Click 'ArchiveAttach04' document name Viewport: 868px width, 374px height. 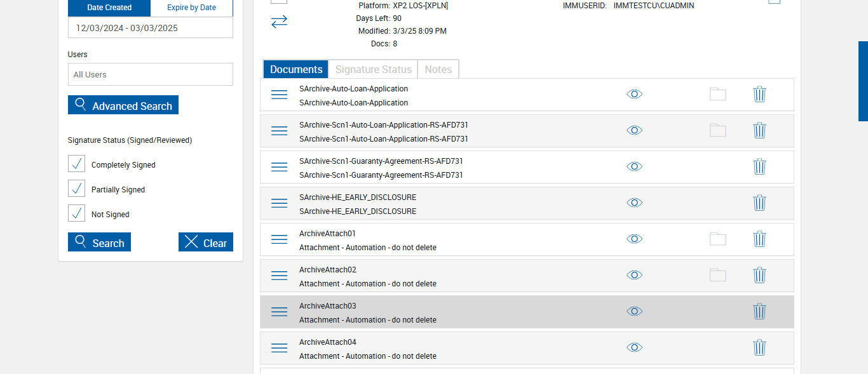pos(328,342)
